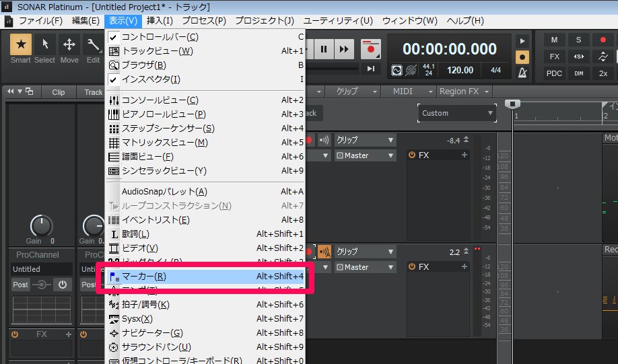Open Surround Pan menu entry
The width and height of the screenshot is (618, 364).
point(206,347)
